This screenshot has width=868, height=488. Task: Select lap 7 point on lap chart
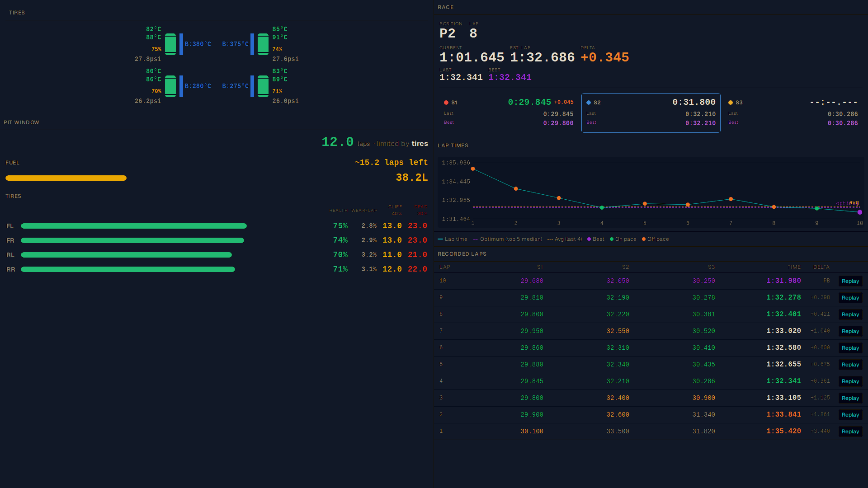pyautogui.click(x=731, y=199)
